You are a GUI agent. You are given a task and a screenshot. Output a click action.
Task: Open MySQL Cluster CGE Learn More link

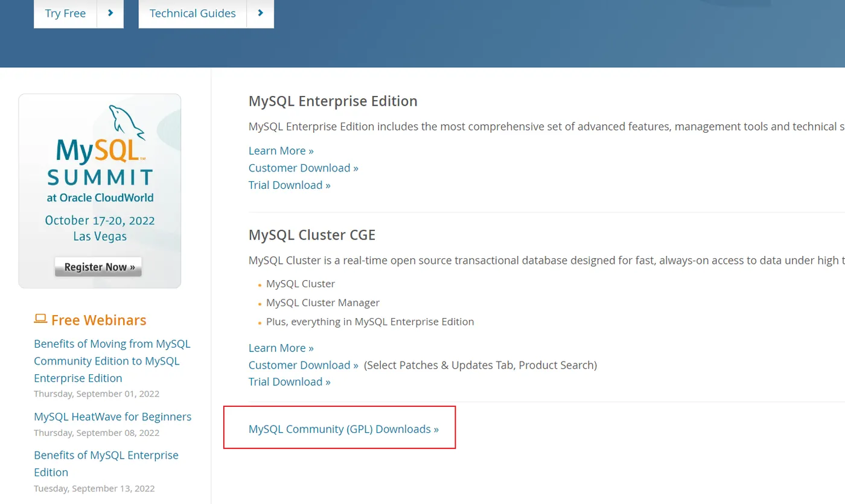tap(281, 348)
